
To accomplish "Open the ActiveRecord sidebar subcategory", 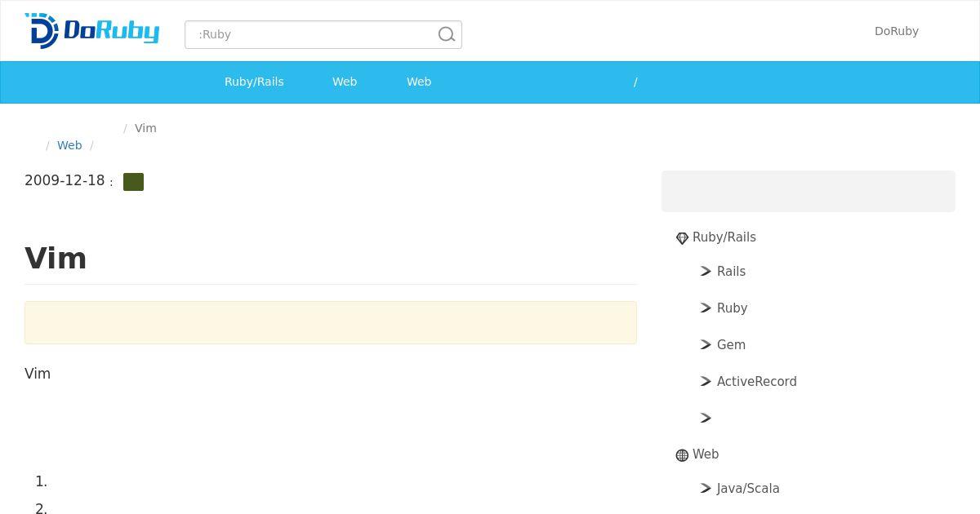I will point(757,382).
